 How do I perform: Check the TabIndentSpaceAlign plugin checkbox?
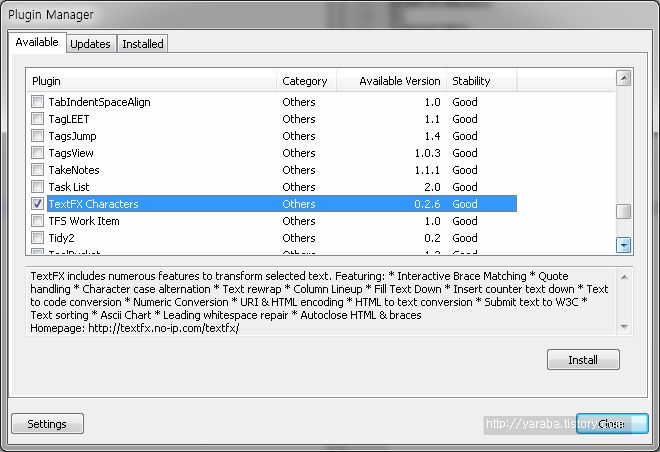(37, 102)
